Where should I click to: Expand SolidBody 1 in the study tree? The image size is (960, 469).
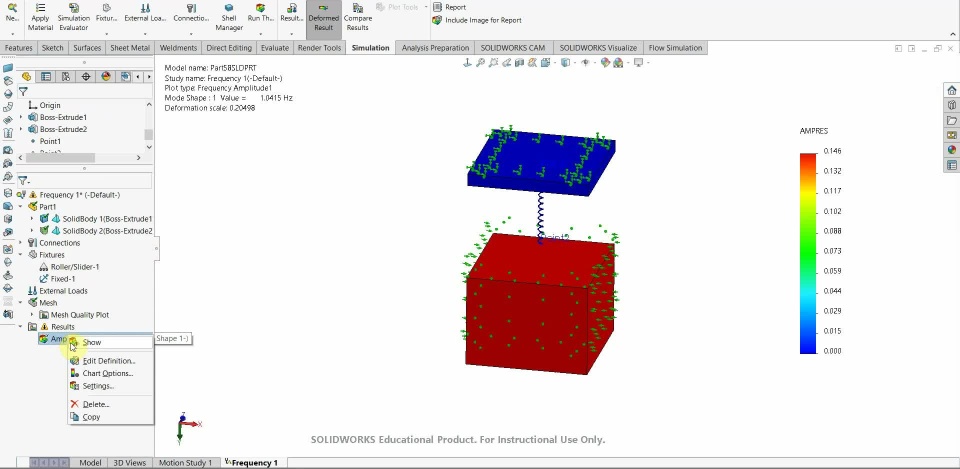(32, 219)
